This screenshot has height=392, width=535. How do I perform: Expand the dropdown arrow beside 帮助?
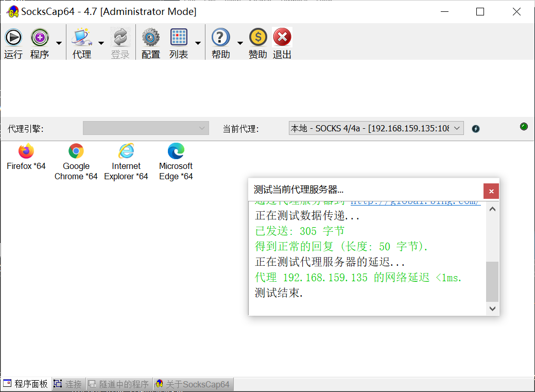pyautogui.click(x=240, y=43)
